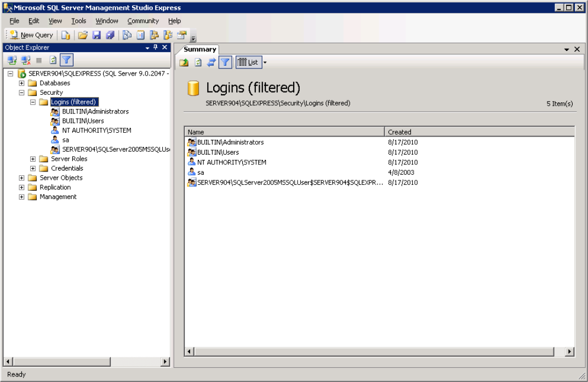
Task: Open the Community menu
Action: click(143, 21)
